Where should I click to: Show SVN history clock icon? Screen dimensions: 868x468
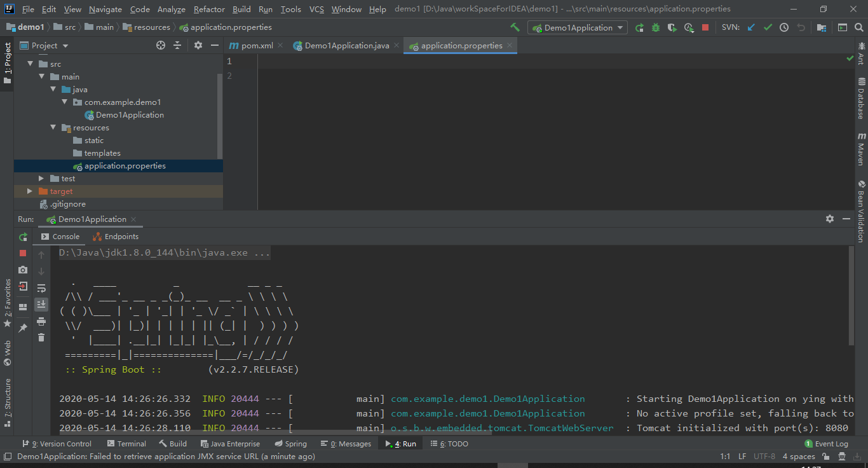click(x=784, y=27)
